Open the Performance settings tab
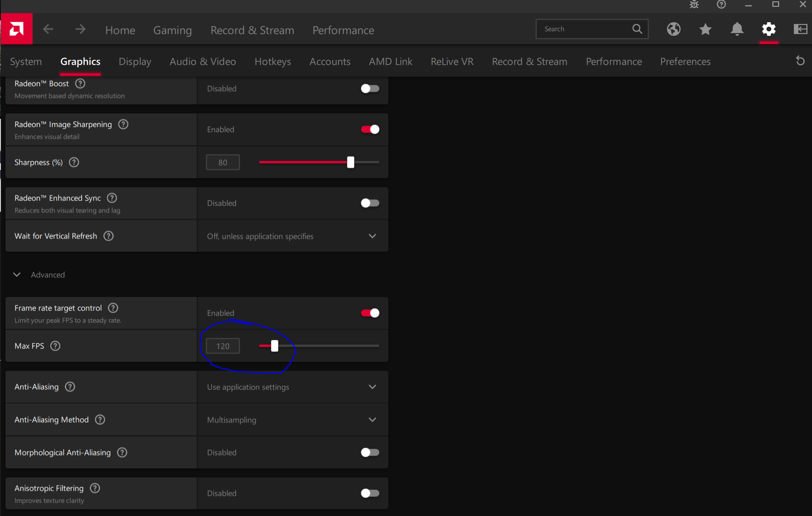The width and height of the screenshot is (812, 516). (614, 62)
